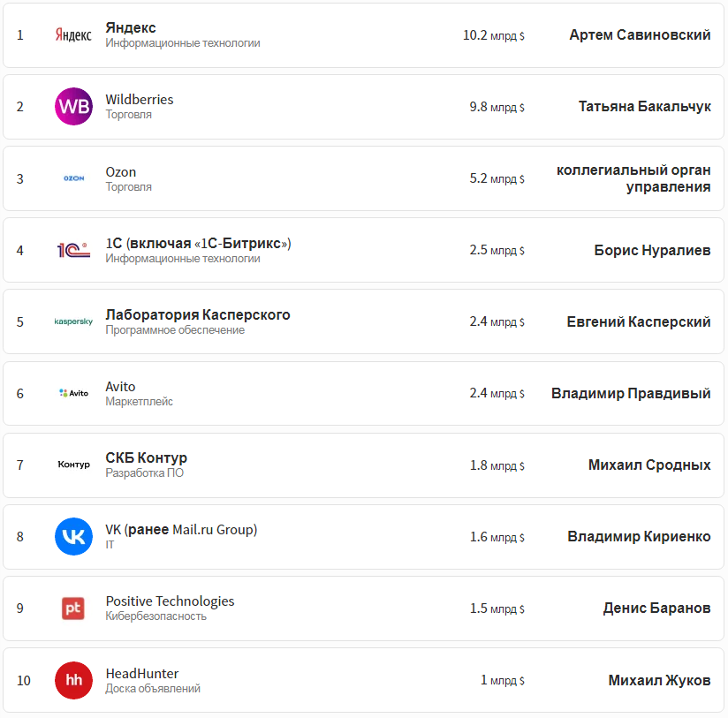
Task: Open the Wildberries company name link
Action: click(140, 100)
